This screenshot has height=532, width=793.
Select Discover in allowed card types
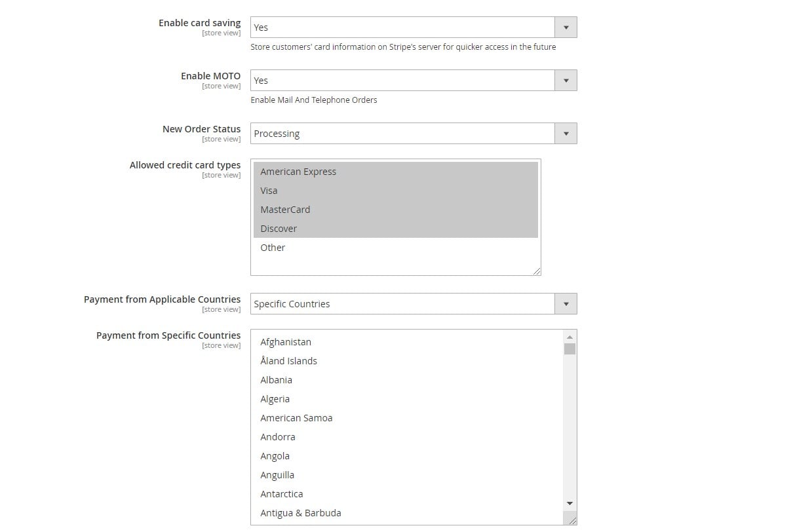click(x=396, y=229)
